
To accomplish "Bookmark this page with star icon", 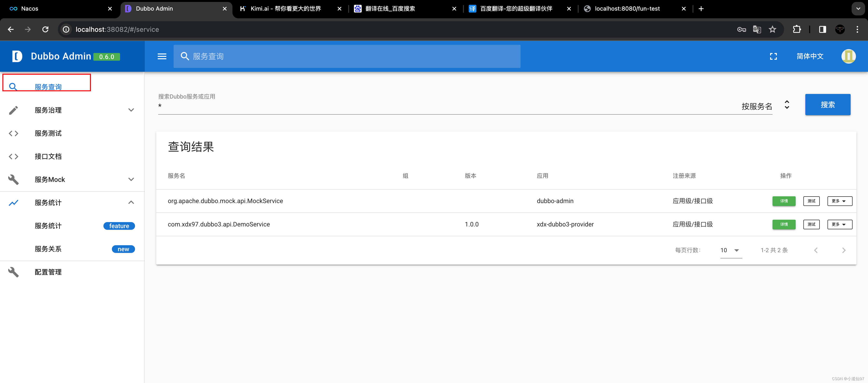I will (772, 29).
